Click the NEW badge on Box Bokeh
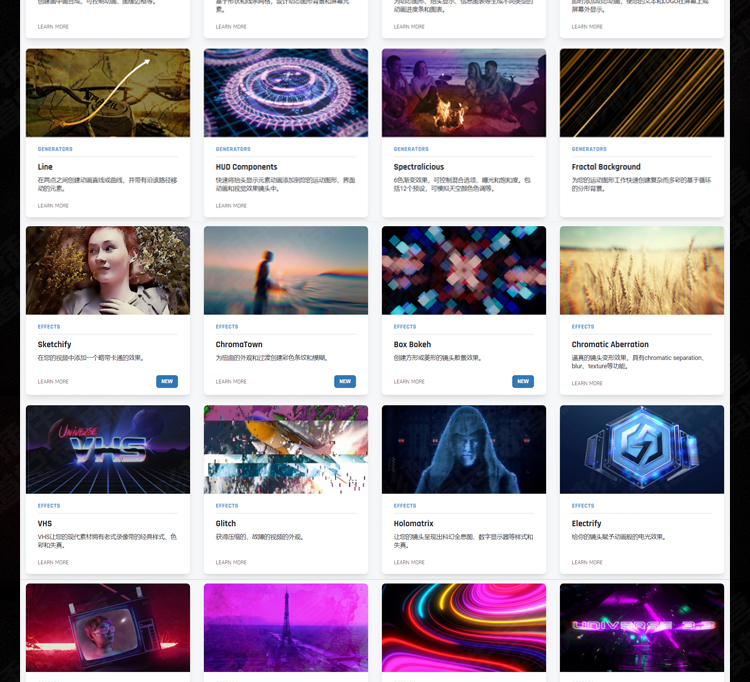The width and height of the screenshot is (750, 682). [x=523, y=382]
